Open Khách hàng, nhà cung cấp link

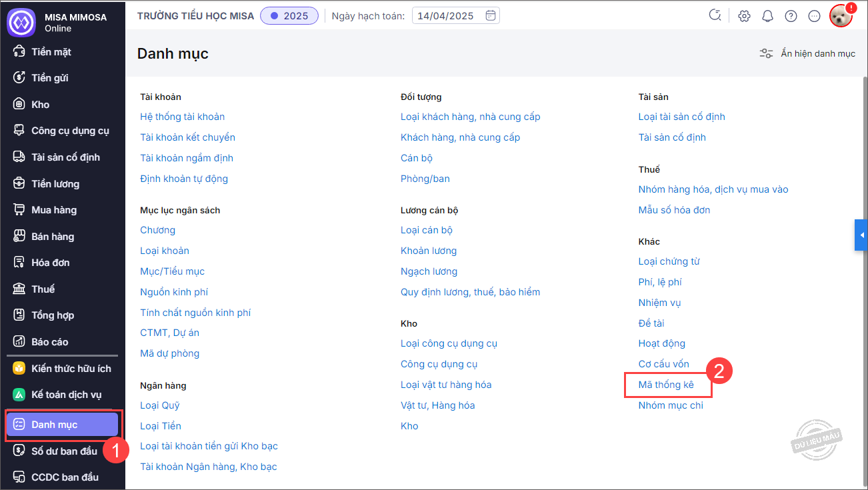tap(460, 137)
